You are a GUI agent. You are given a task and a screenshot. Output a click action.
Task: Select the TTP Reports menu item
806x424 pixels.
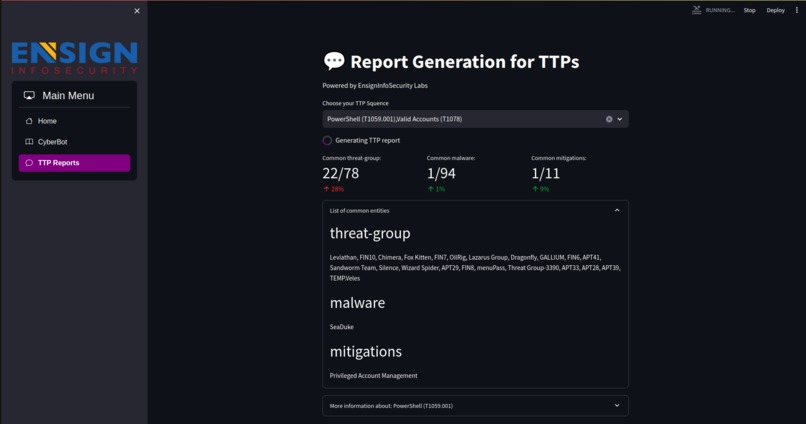pyautogui.click(x=75, y=163)
